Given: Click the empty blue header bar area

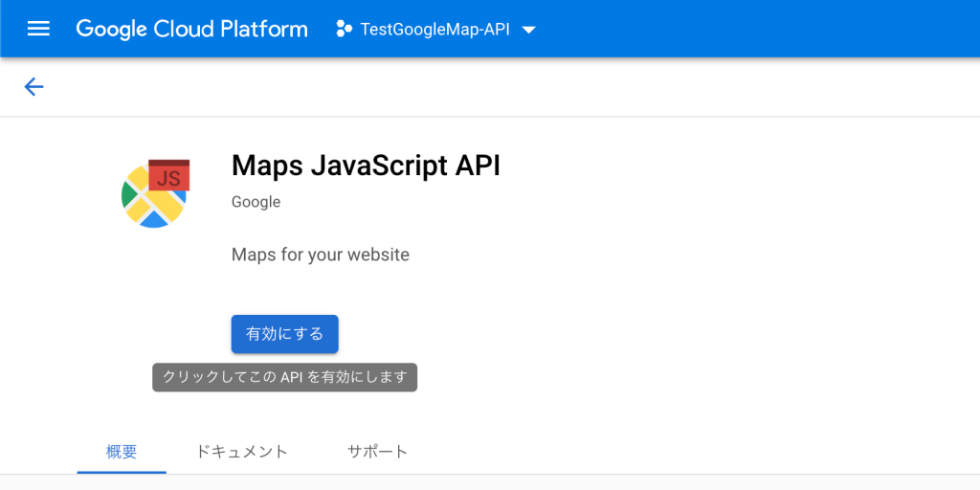Looking at the screenshot, I should (750, 29).
